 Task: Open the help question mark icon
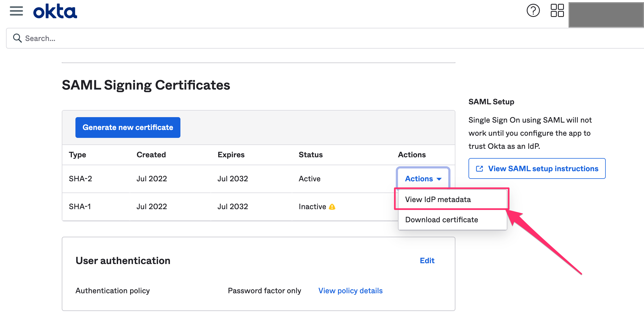pos(533,11)
